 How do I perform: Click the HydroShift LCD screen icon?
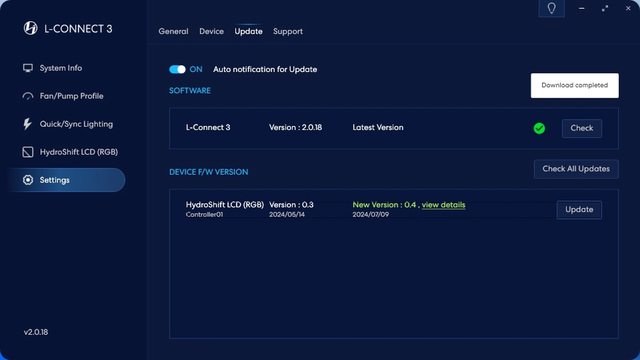28,152
